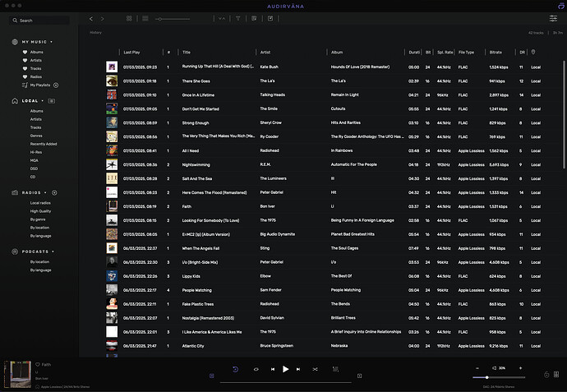The width and height of the screenshot is (567, 392).
Task: Collapse the RADIOS section
Action: pos(45,193)
